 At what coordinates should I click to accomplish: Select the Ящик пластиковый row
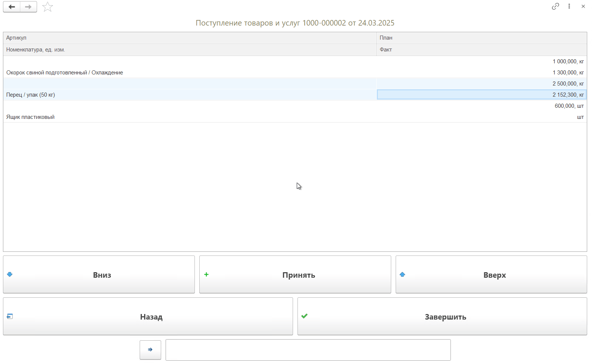30,117
